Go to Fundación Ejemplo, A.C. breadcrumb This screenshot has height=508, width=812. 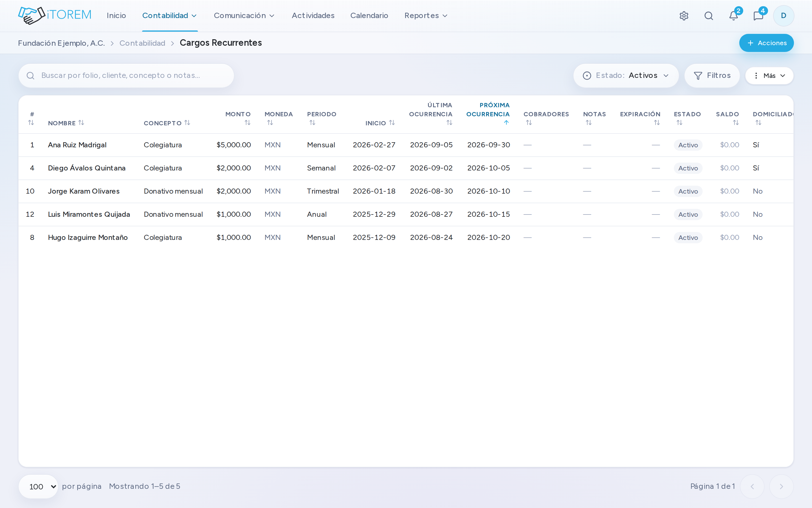(61, 43)
